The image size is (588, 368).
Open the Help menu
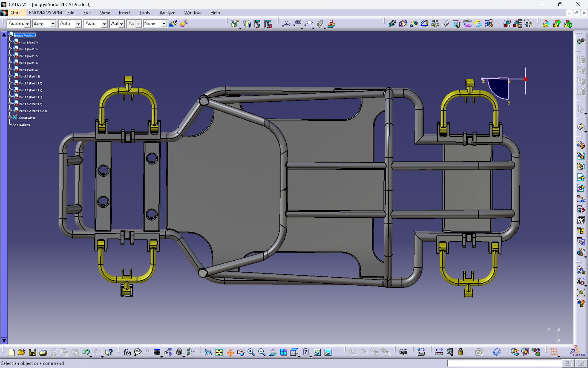tap(215, 13)
